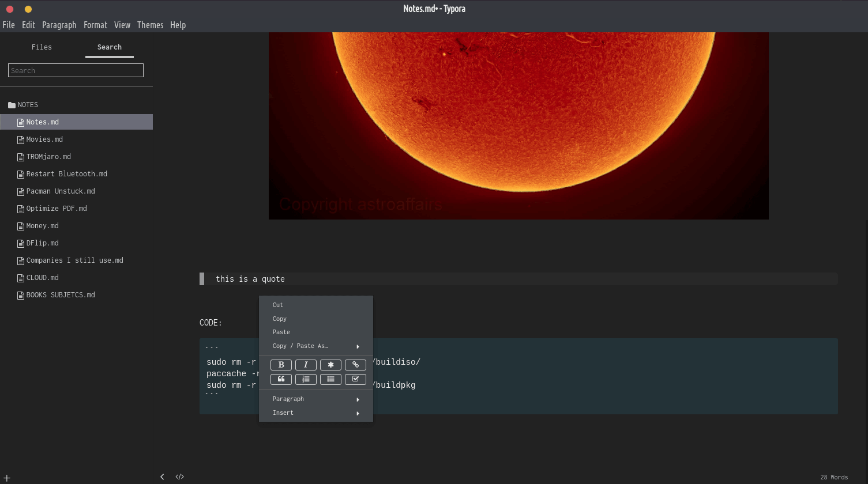868x484 pixels.
Task: Open the Themes menu
Action: [151, 25]
